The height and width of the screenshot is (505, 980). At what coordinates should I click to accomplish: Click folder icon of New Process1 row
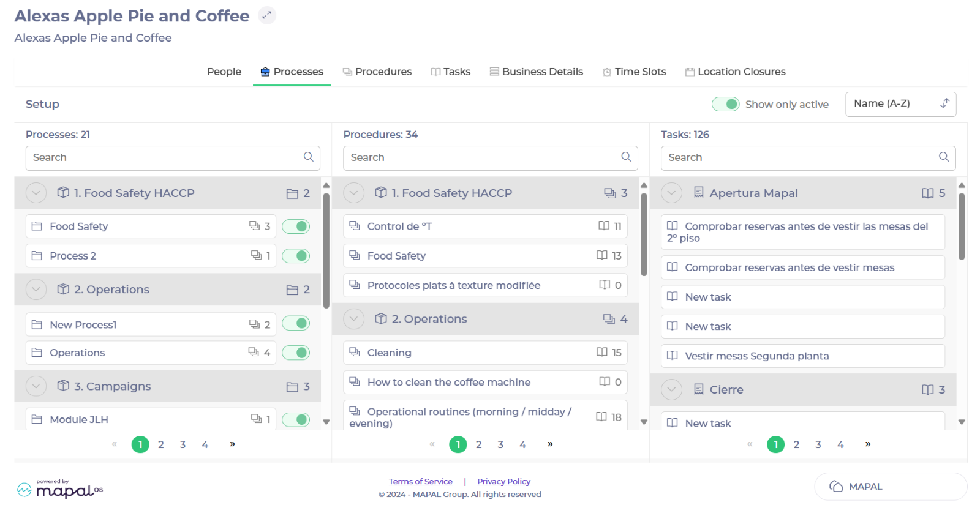[37, 324]
